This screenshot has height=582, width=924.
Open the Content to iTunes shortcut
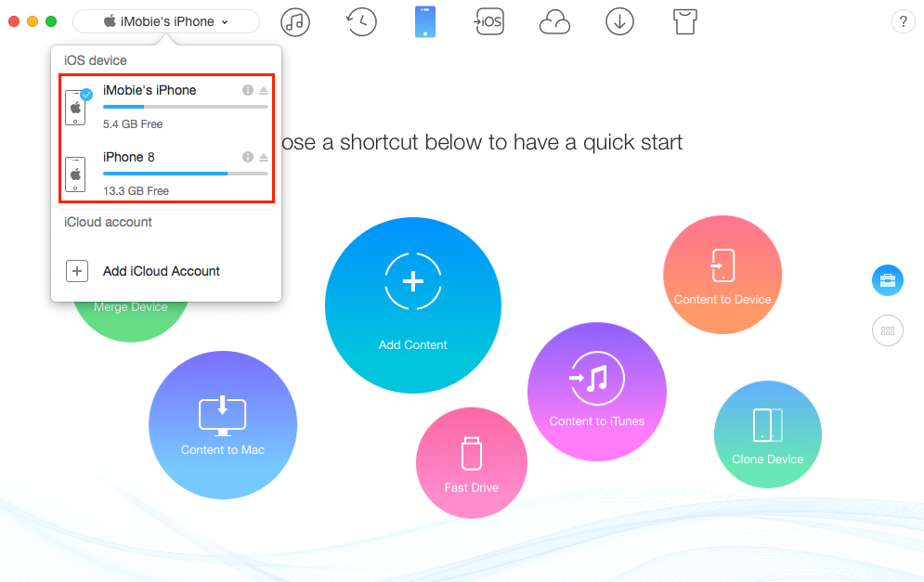click(597, 392)
